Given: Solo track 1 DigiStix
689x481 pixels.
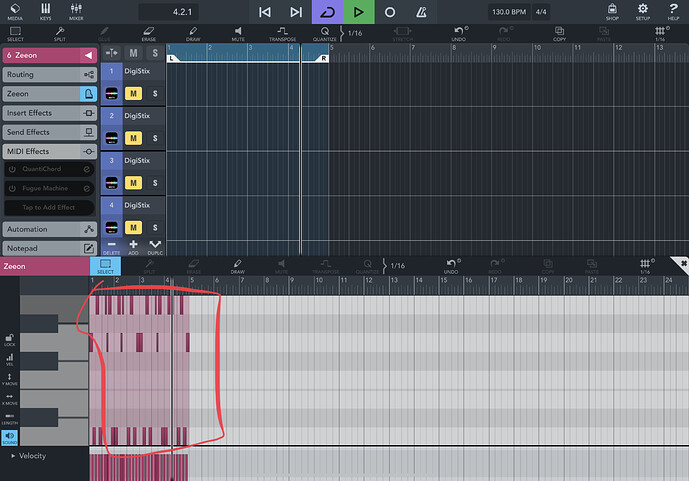Looking at the screenshot, I should click(155, 94).
